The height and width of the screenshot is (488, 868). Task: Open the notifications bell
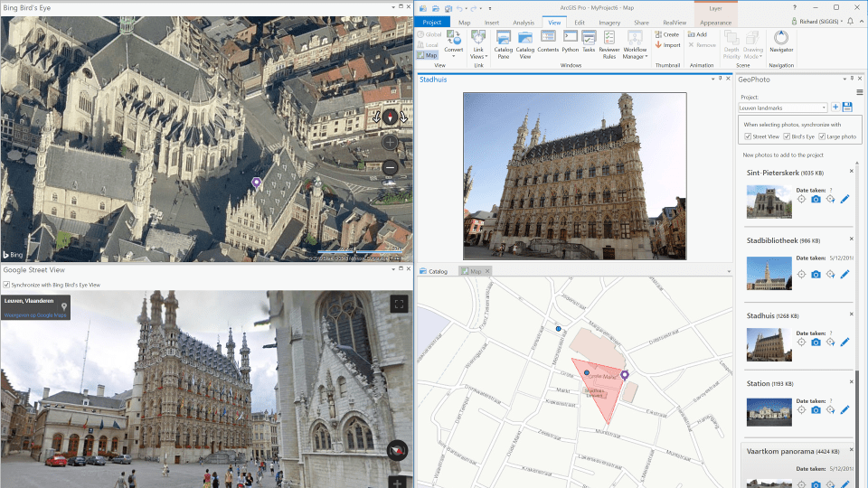tap(850, 22)
